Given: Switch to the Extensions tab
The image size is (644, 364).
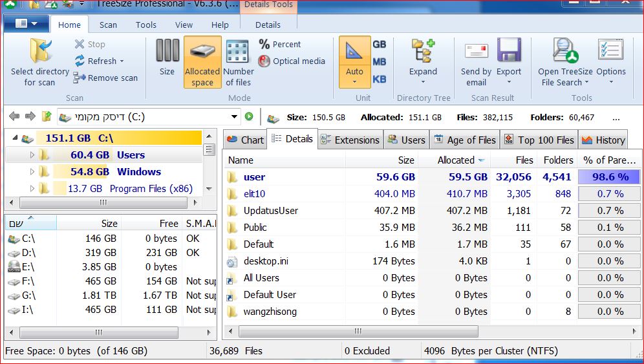Looking at the screenshot, I should [x=350, y=140].
